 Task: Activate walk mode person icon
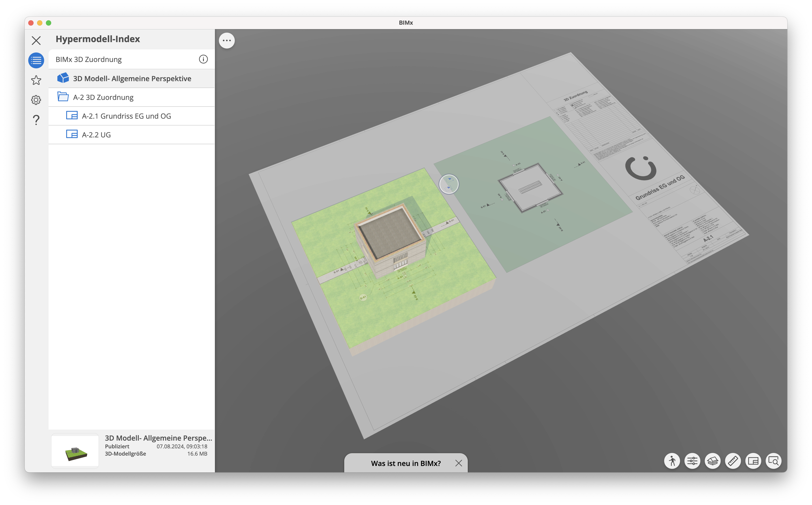pos(672,461)
